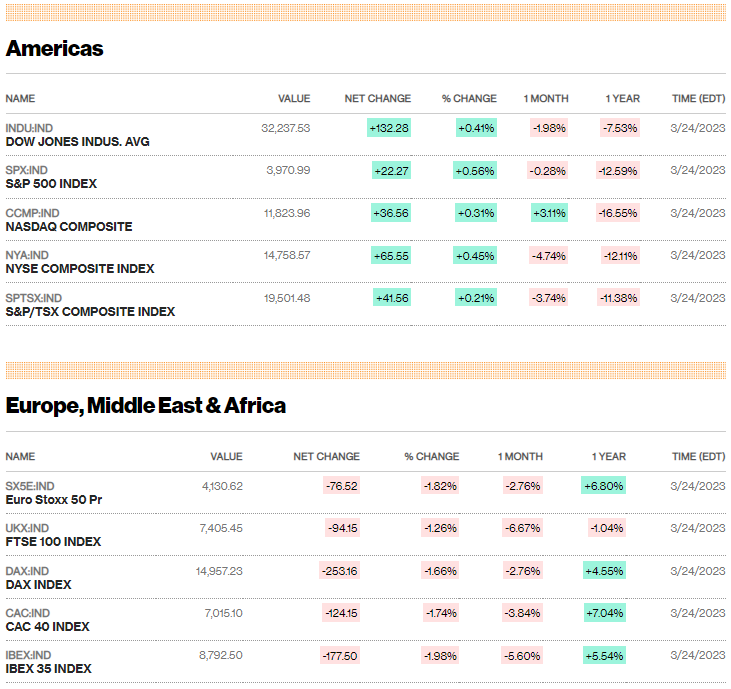
Task: Select the -16.55% one-year cell
Action: pyautogui.click(x=618, y=213)
